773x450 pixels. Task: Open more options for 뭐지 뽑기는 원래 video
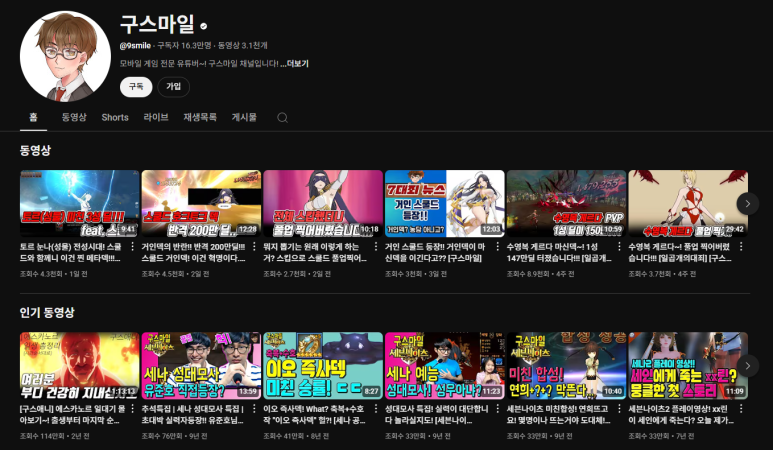pyautogui.click(x=376, y=246)
